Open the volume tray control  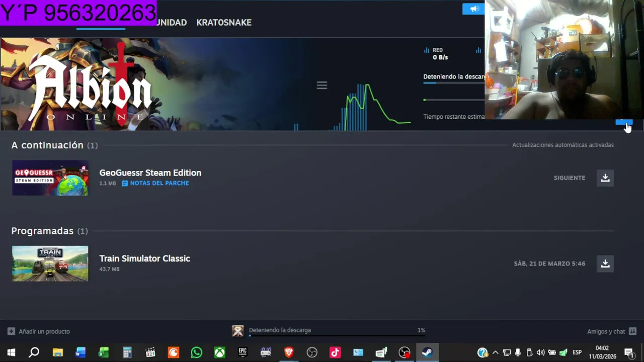(x=540, y=352)
